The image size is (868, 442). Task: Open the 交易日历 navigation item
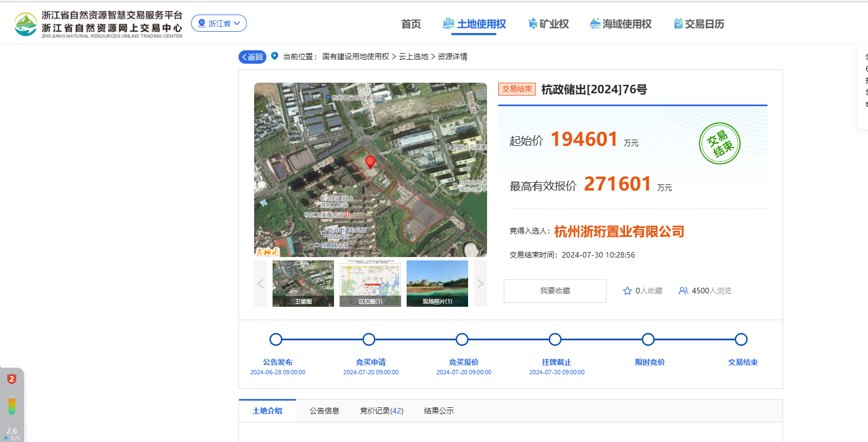(699, 24)
